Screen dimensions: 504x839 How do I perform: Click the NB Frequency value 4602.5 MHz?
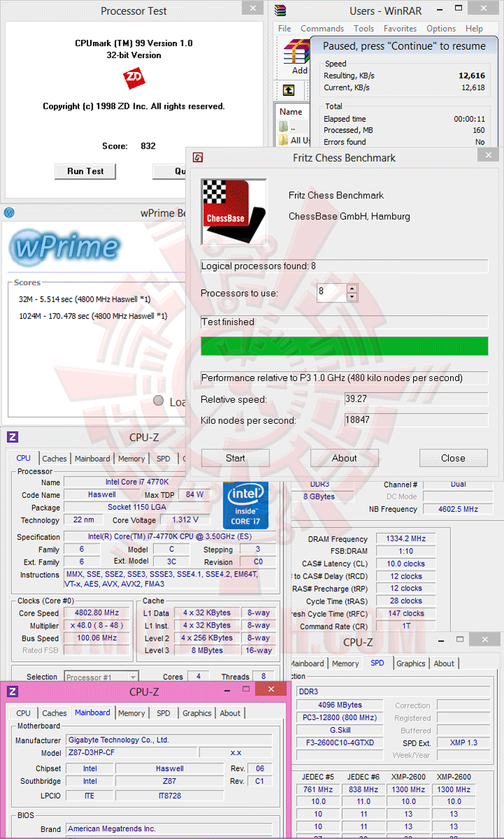(x=458, y=509)
